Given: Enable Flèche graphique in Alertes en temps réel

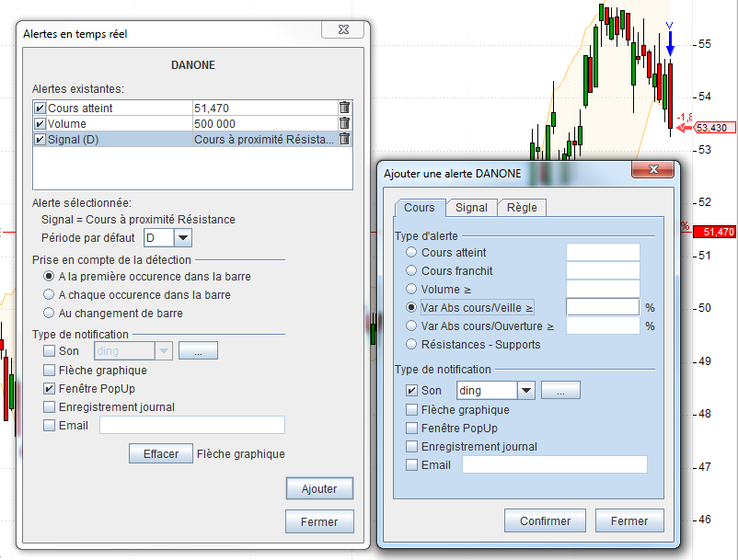Looking at the screenshot, I should click(x=49, y=370).
